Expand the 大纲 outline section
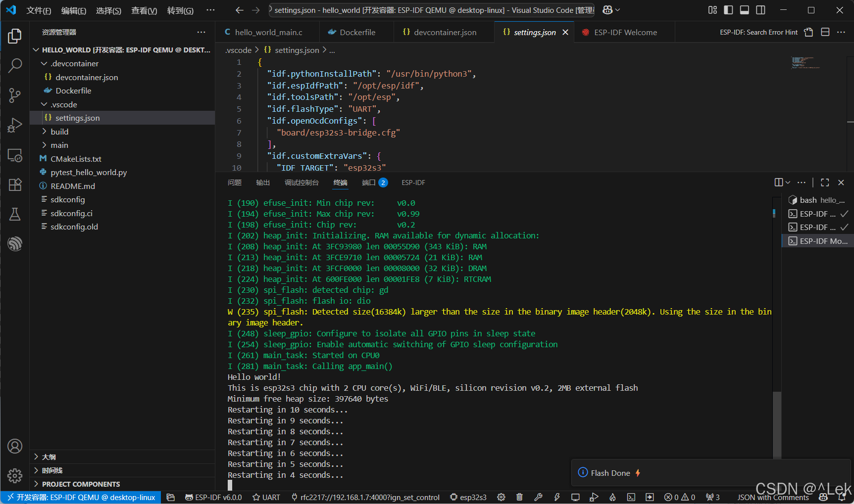The height and width of the screenshot is (504, 854). point(36,457)
